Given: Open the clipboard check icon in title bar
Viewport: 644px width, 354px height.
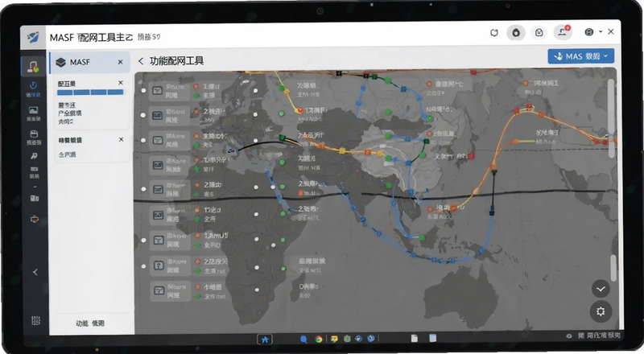Looking at the screenshot, I should tap(539, 33).
